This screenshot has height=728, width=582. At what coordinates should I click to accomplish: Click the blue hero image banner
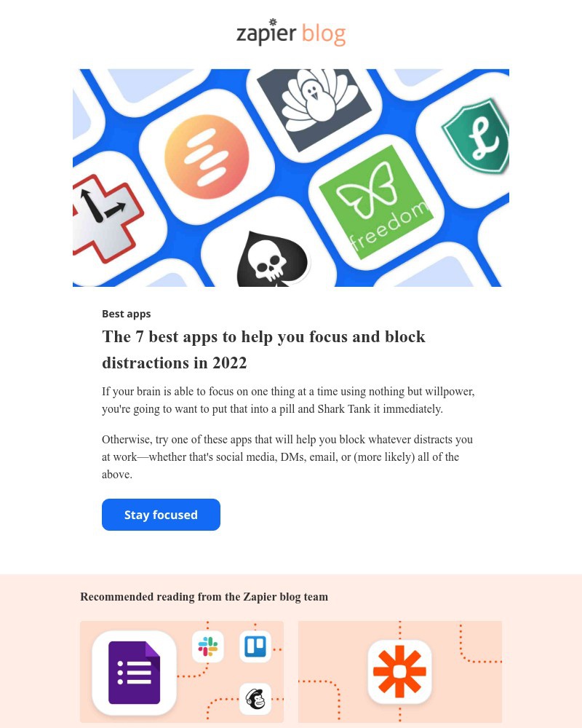click(291, 178)
